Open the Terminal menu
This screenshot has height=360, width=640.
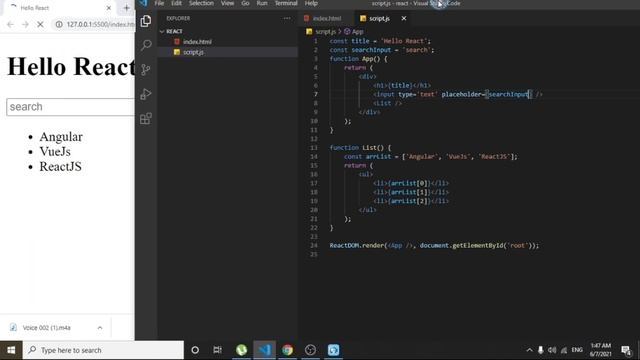(286, 3)
